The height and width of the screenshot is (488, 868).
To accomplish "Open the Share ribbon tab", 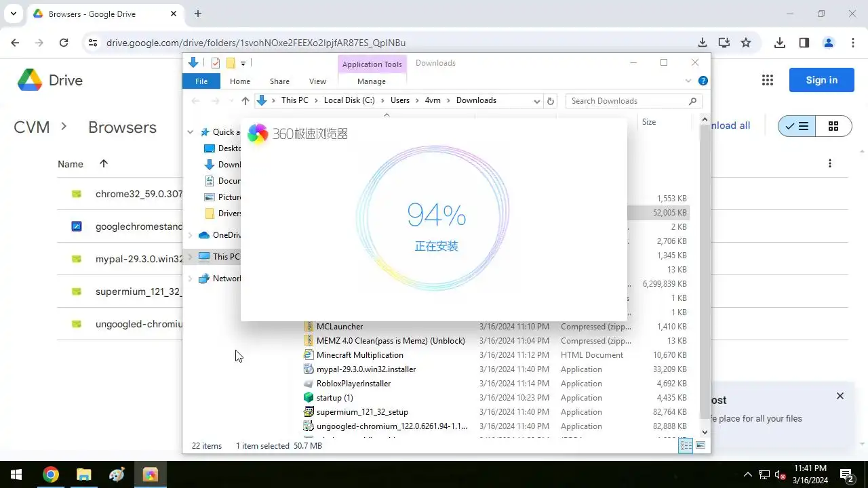I will (279, 81).
